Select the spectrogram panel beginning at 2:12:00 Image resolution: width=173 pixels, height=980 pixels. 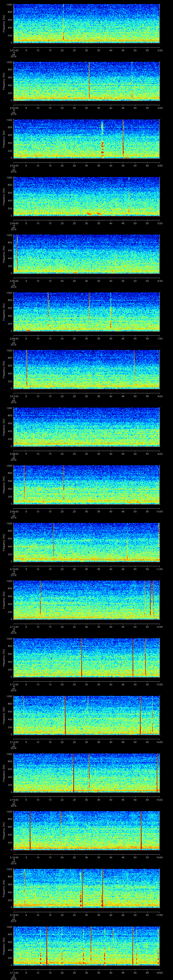coord(87,657)
